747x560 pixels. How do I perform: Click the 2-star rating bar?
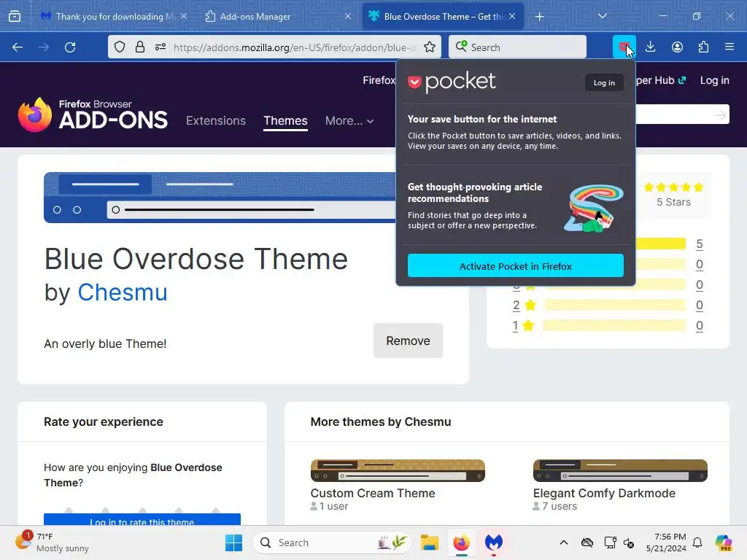615,305
